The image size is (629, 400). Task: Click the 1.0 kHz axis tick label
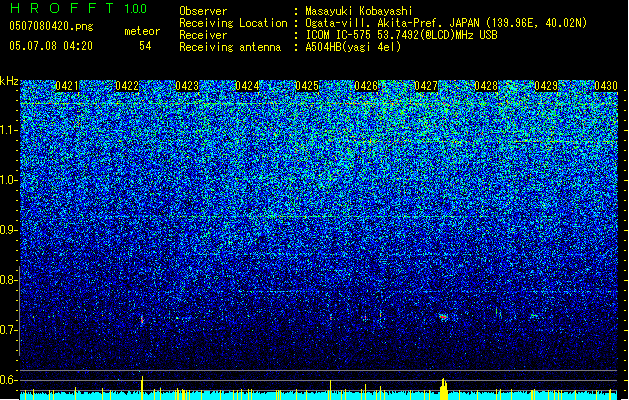tap(9, 180)
